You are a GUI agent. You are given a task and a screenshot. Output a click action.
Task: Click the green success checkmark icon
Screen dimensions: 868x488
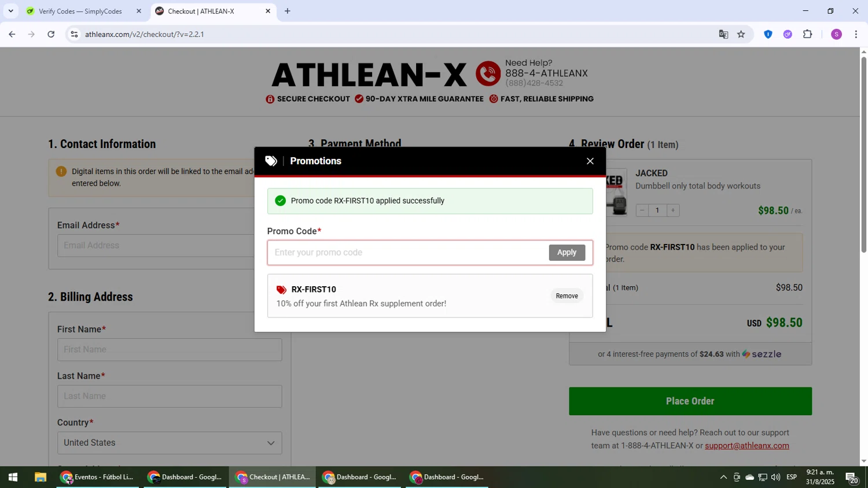[281, 201]
